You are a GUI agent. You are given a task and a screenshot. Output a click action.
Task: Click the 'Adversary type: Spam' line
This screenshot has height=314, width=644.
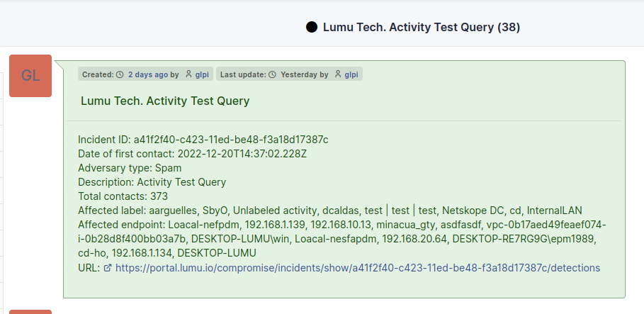[x=130, y=168]
